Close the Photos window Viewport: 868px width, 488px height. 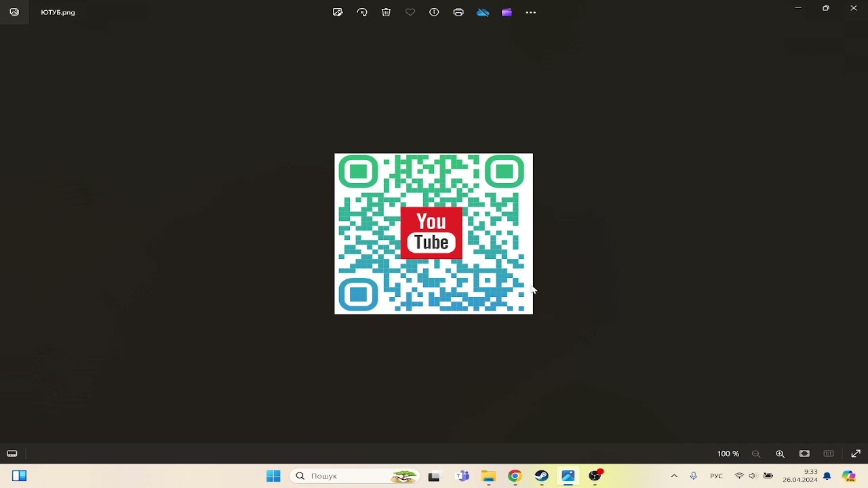854,8
